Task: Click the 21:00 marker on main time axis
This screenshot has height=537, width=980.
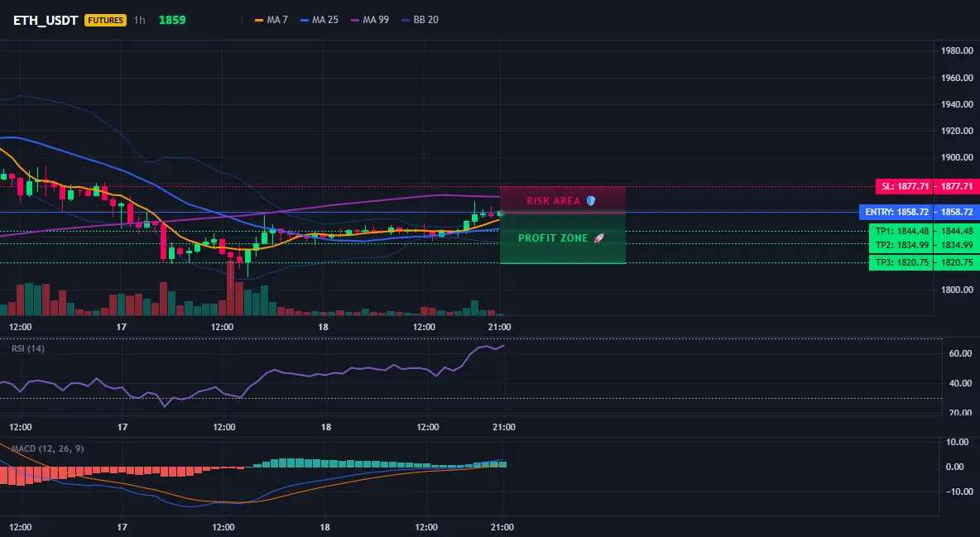Action: tap(499, 327)
